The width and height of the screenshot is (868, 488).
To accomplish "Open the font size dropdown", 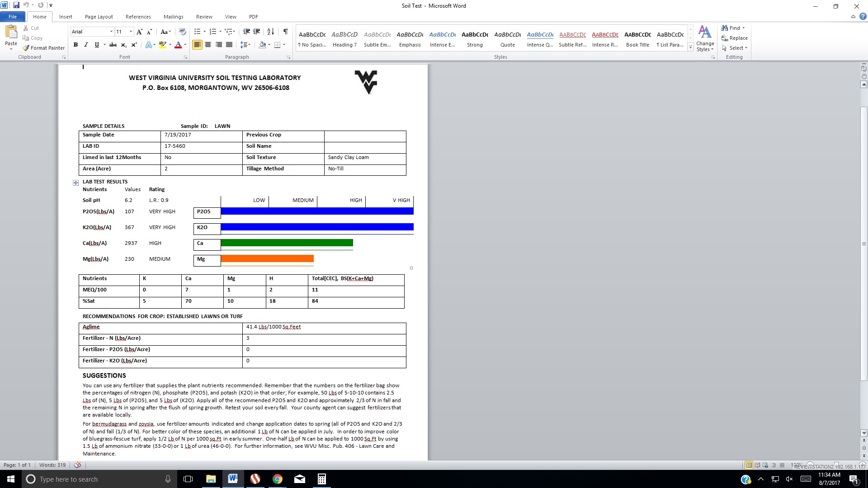I will (131, 32).
